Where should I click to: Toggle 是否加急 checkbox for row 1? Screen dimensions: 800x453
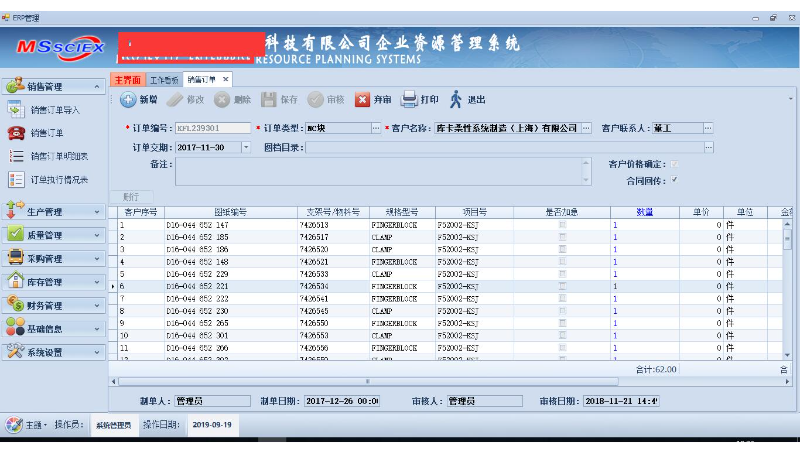point(562,225)
